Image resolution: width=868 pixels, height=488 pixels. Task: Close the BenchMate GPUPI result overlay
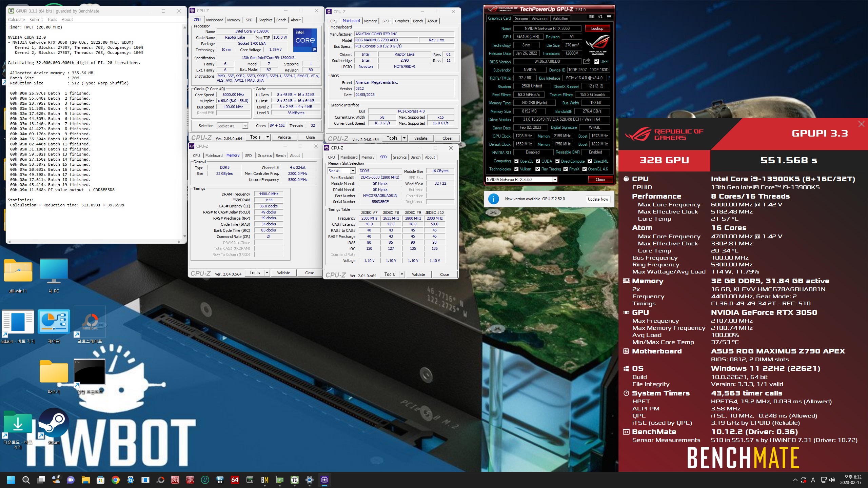coord(861,124)
